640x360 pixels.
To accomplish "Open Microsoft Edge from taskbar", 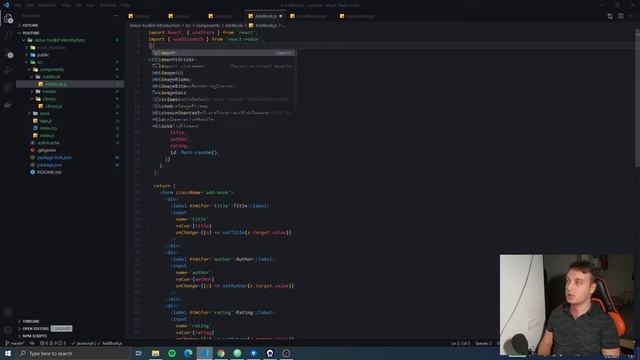I will (188, 353).
